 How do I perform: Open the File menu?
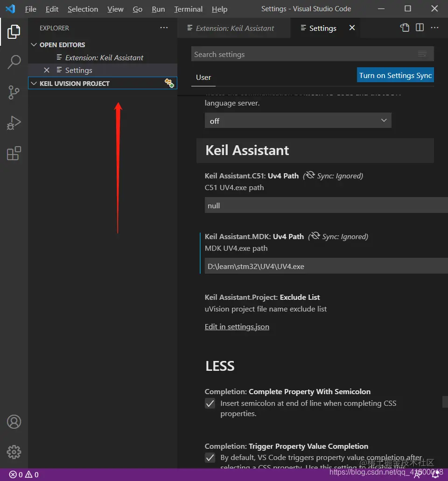point(30,9)
